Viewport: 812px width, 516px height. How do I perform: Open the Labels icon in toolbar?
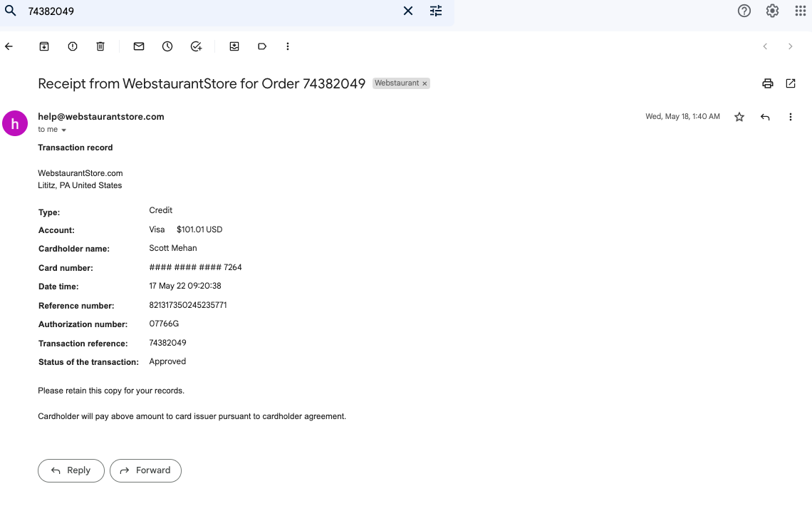coord(262,46)
